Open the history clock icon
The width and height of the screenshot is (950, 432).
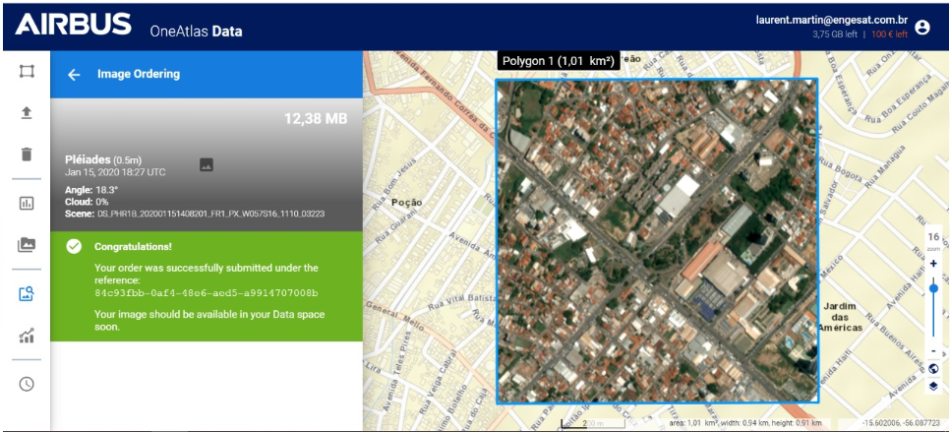pyautogui.click(x=26, y=384)
